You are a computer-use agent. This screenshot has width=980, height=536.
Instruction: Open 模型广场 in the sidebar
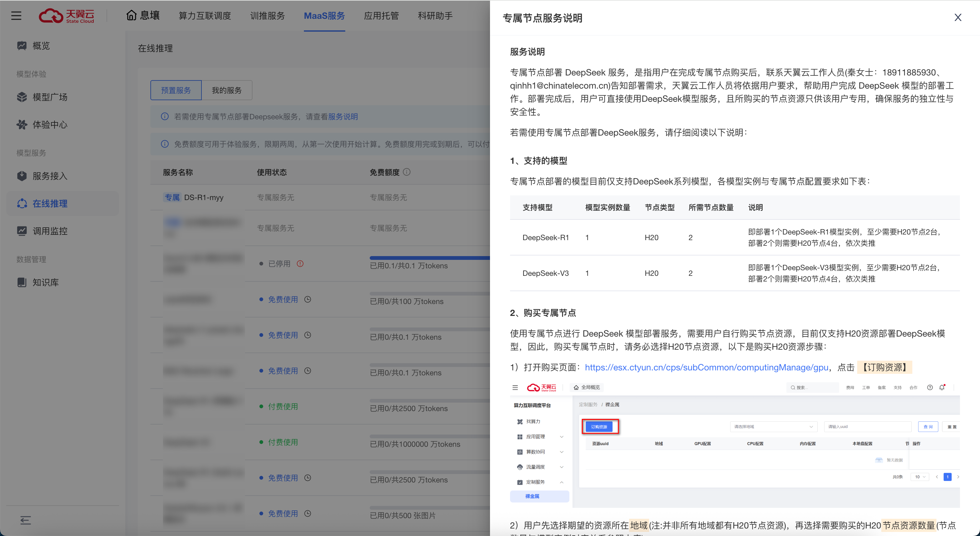(x=63, y=97)
